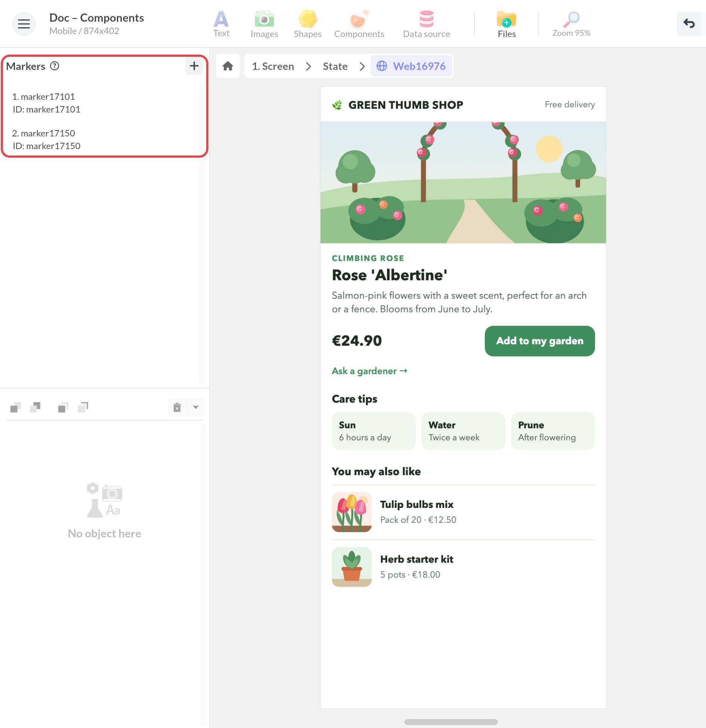Click the undo arrow button
The height and width of the screenshot is (728, 706).
click(x=689, y=24)
